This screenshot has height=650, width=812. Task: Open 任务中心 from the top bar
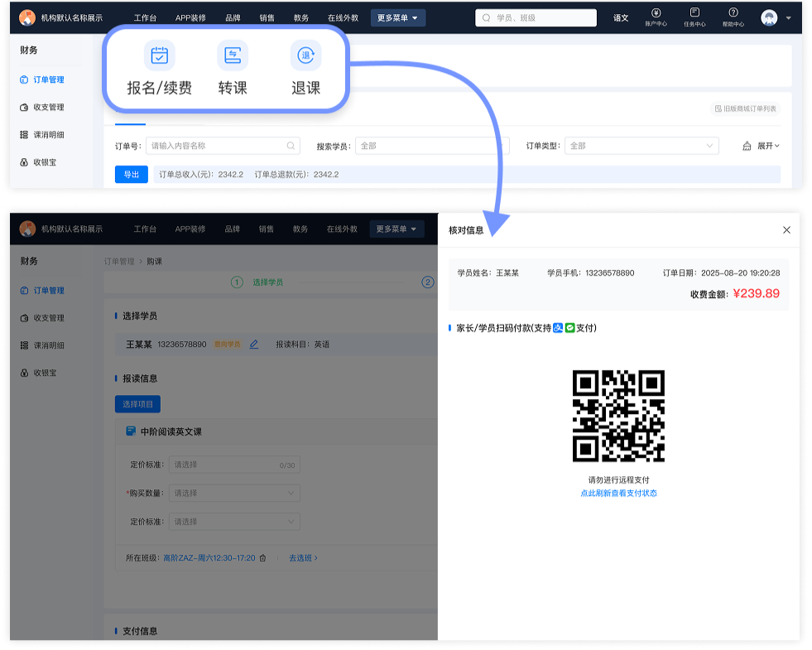point(694,17)
